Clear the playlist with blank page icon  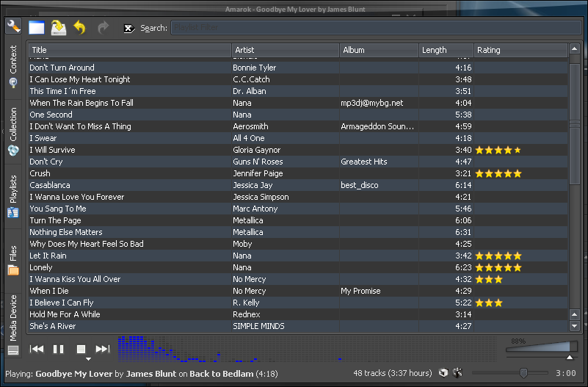[37, 28]
